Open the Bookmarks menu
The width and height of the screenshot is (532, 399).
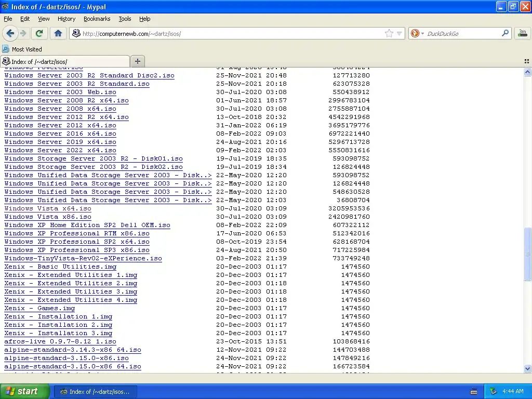click(97, 19)
